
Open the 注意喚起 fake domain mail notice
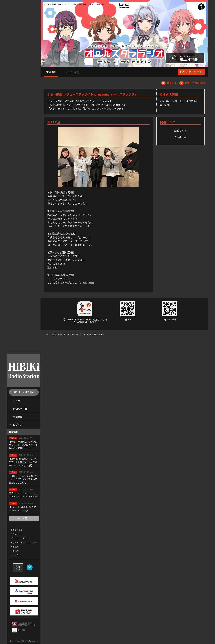click(x=23, y=462)
